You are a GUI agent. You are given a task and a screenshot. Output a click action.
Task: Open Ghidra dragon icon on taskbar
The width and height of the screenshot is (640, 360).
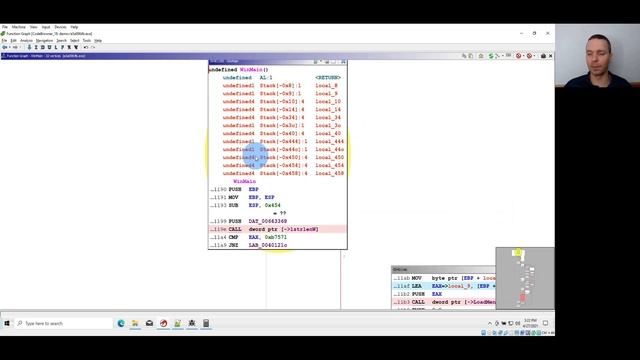164,323
